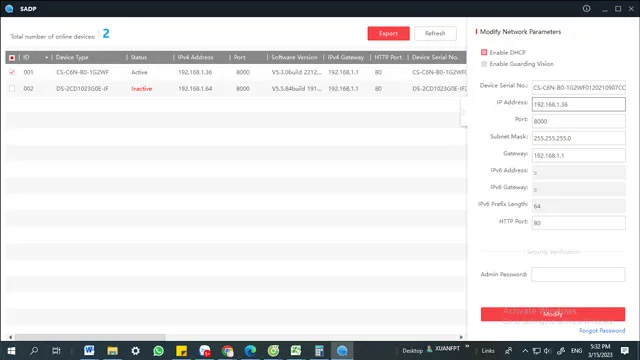Open the green circular app on the taskbar
The height and width of the screenshot is (360, 640).
273,351
